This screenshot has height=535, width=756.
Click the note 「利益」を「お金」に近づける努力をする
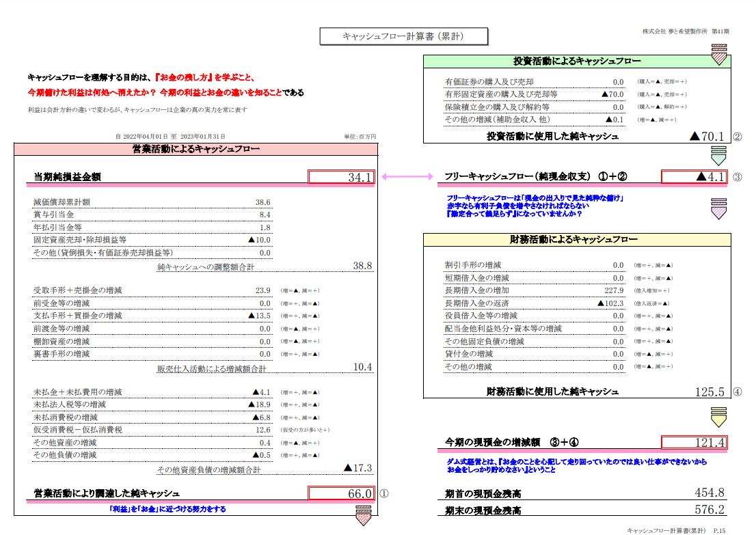pos(167,509)
